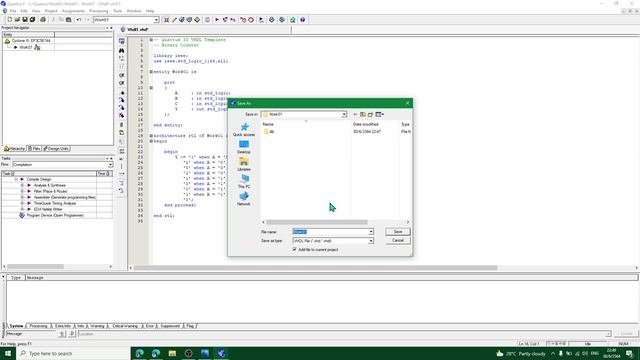This screenshot has height=360, width=640.
Task: Open the 'Save in' folder dropdown
Action: (x=344, y=114)
